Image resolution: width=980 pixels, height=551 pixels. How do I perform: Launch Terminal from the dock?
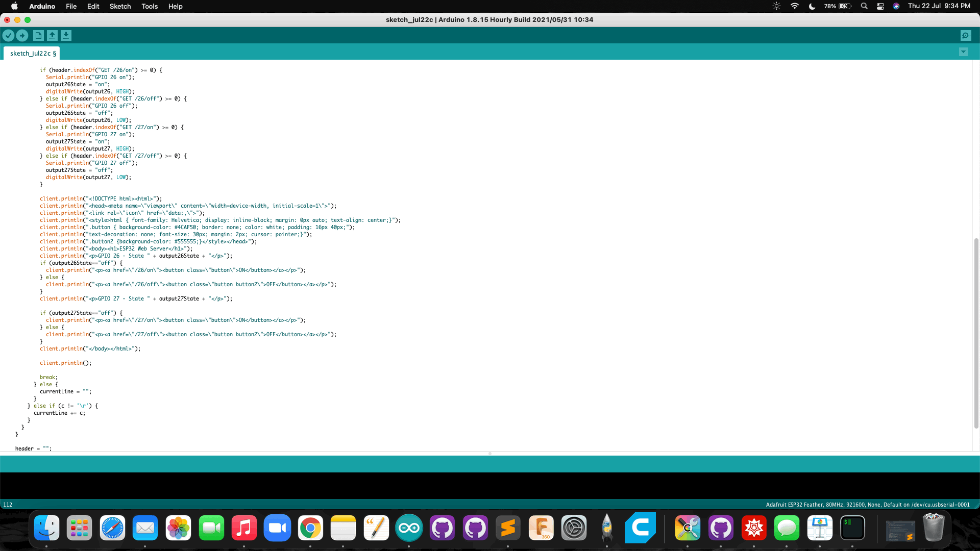coord(852,528)
